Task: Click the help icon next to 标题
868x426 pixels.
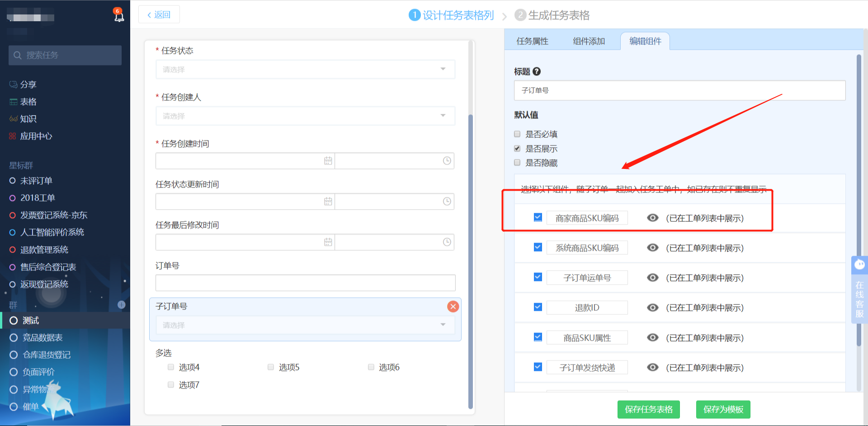Action: (537, 71)
